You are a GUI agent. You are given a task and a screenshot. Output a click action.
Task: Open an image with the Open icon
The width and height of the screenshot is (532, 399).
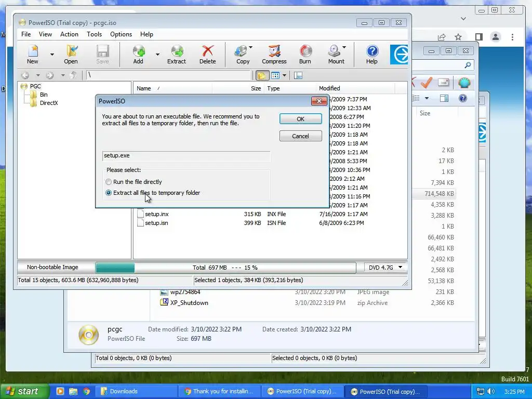click(x=71, y=54)
